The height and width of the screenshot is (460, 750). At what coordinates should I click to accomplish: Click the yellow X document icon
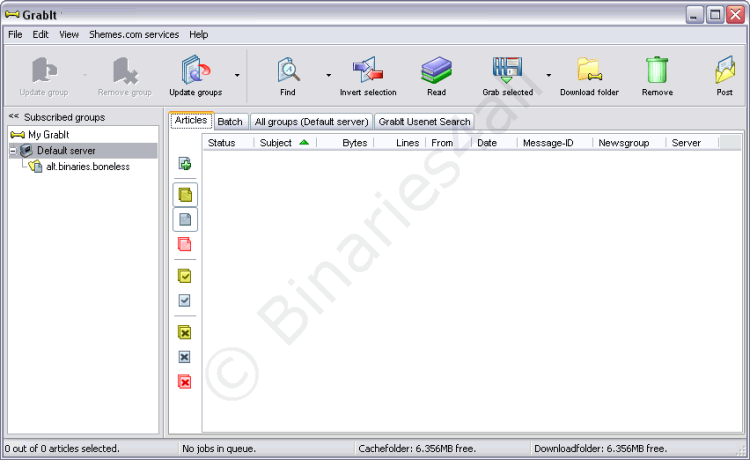coord(185,332)
